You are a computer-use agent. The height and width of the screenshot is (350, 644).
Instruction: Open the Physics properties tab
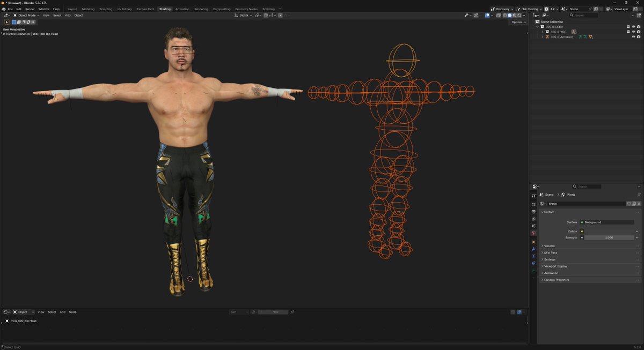click(x=533, y=256)
